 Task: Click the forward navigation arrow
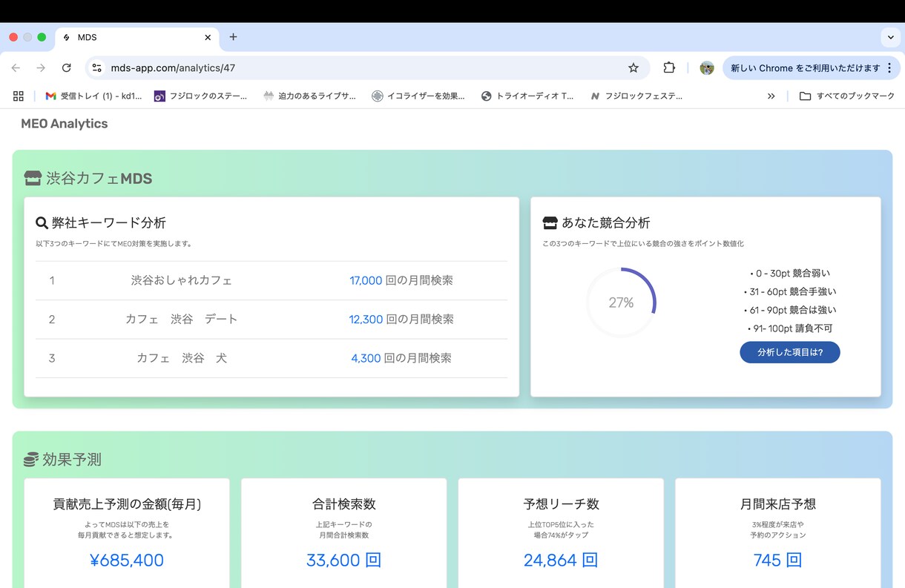[x=41, y=67]
